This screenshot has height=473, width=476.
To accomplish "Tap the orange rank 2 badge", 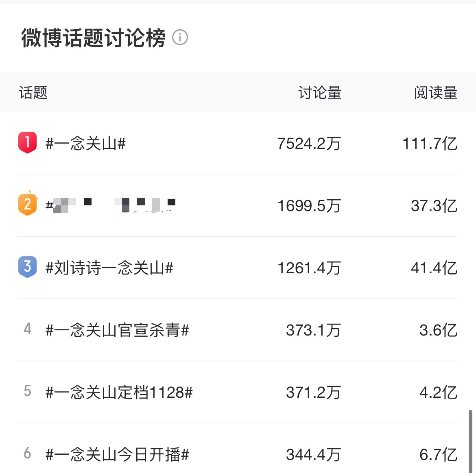I will click(x=28, y=204).
